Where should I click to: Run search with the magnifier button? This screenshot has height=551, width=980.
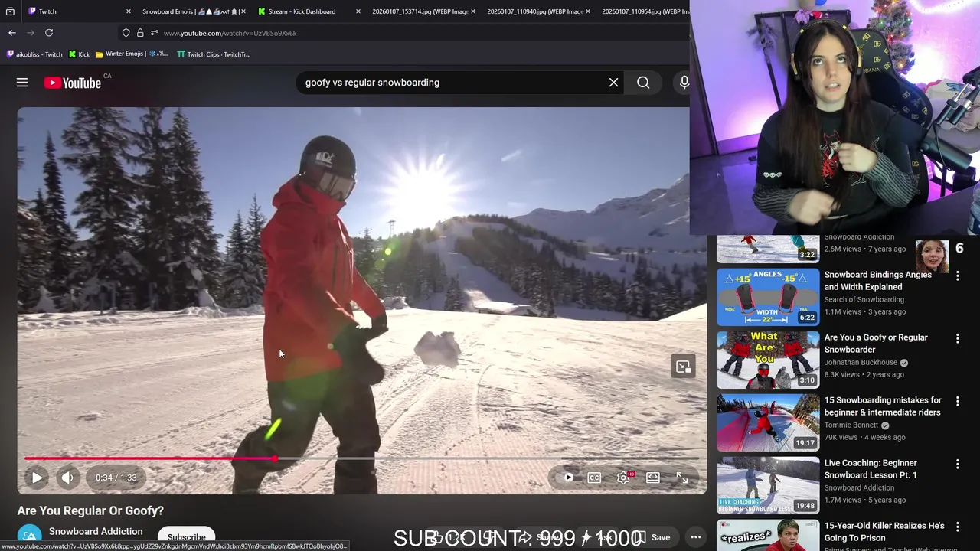643,83
